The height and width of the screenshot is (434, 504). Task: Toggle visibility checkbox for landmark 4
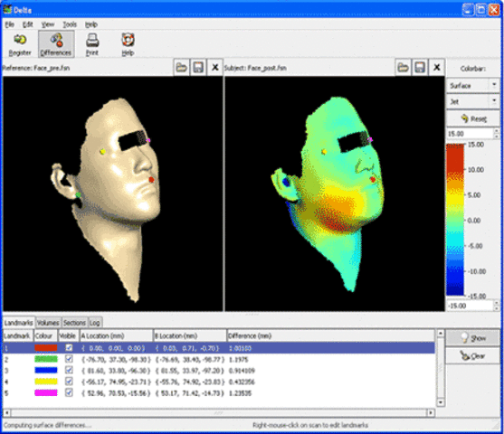pyautogui.click(x=69, y=382)
